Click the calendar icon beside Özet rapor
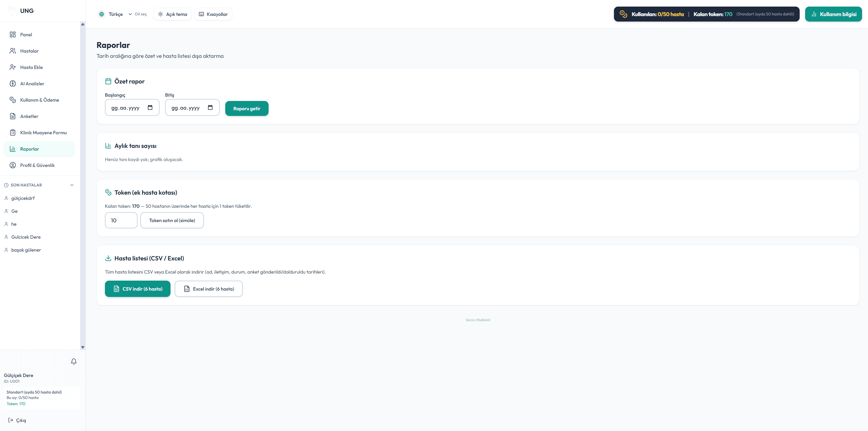The width and height of the screenshot is (868, 431). point(108,81)
